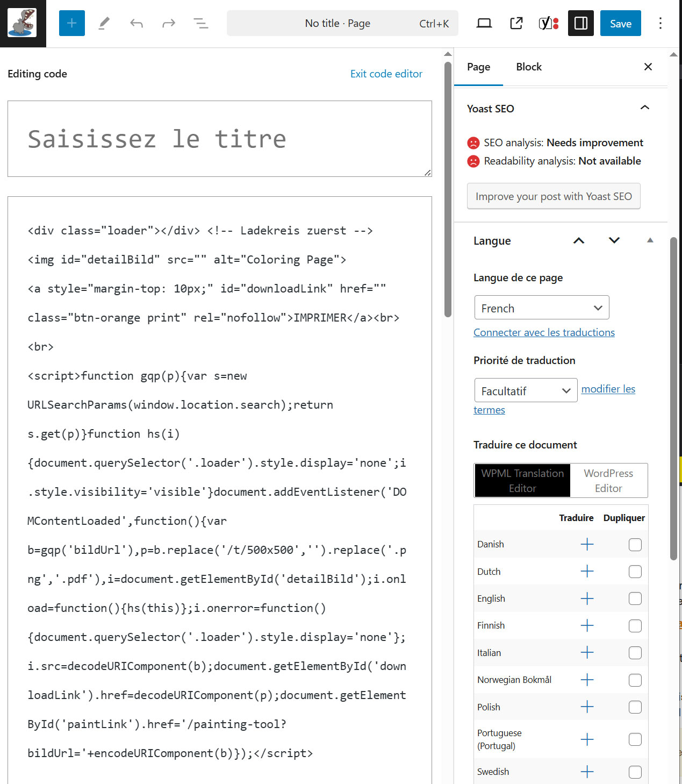Add Danish translation with plus icon
Screen dimensions: 682x784
tap(587, 544)
